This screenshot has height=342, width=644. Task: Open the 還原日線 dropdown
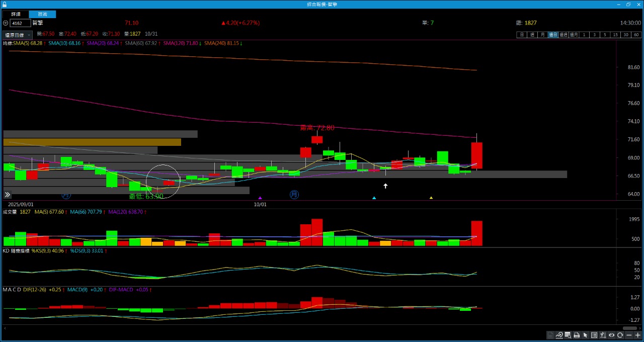(x=18, y=35)
